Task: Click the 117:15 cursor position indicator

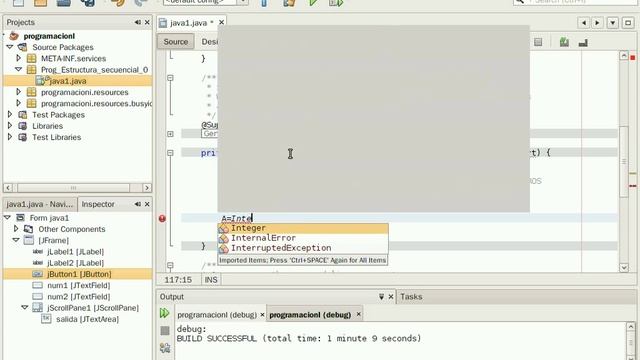Action: click(178, 280)
